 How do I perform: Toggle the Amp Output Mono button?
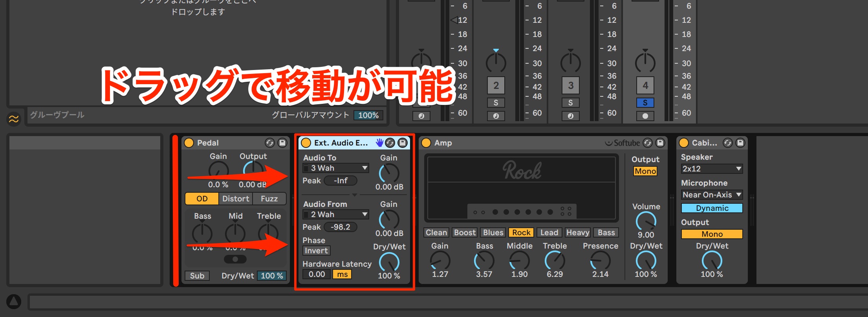[645, 171]
